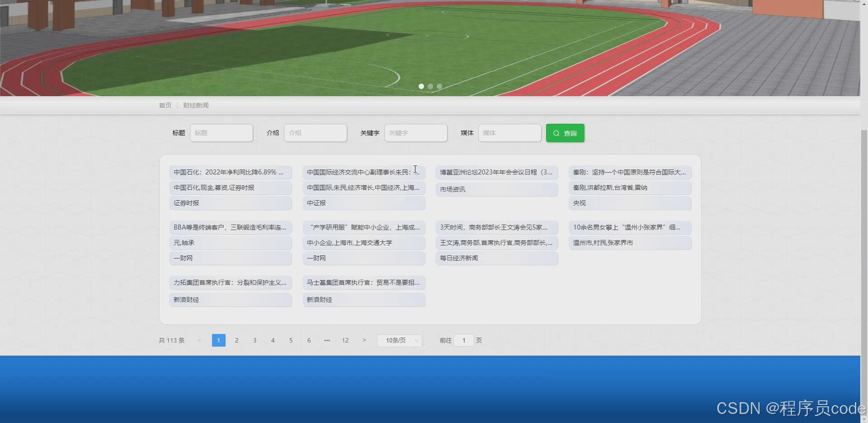Click the magnifier search icon on 查询 button
868x423 pixels.
(x=557, y=133)
